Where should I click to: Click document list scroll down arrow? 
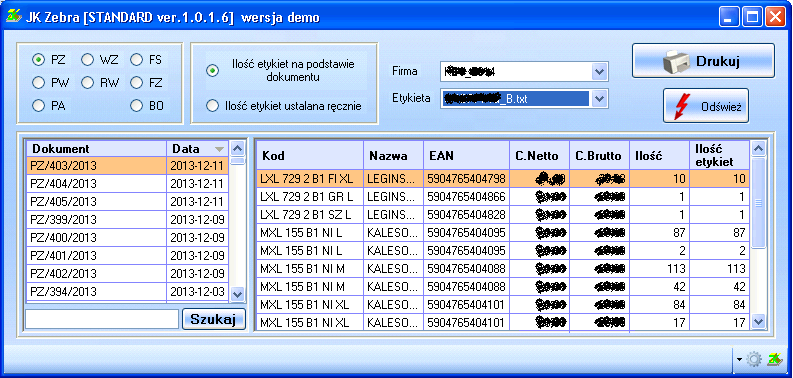[x=237, y=293]
